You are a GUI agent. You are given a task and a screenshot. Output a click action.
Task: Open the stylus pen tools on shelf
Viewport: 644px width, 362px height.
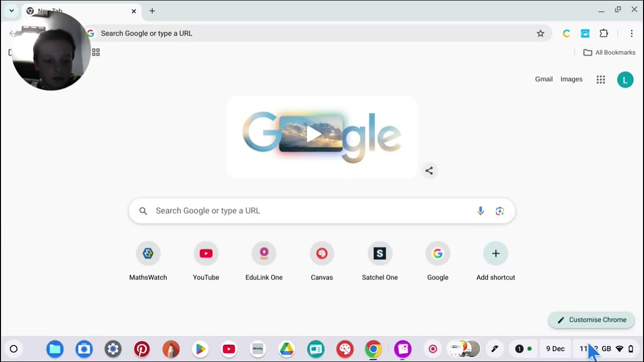(x=495, y=349)
